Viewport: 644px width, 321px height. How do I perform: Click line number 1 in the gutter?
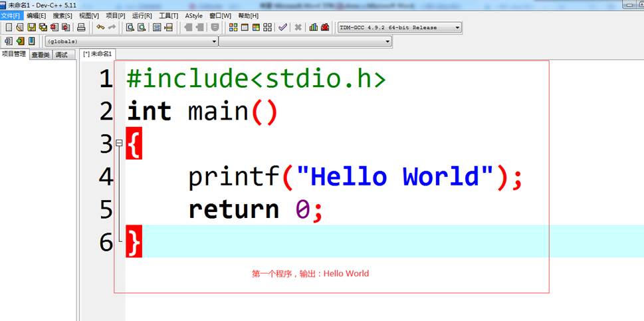click(x=106, y=79)
